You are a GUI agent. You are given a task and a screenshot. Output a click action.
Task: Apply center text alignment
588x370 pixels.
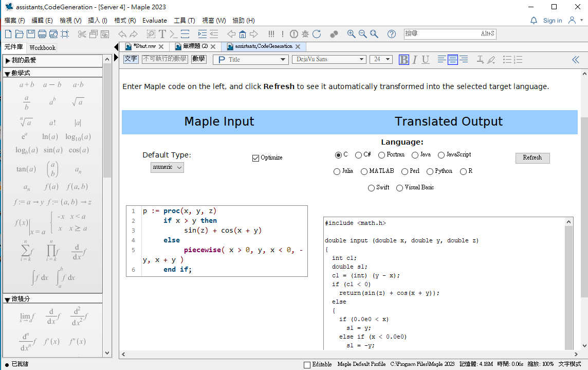tap(453, 59)
